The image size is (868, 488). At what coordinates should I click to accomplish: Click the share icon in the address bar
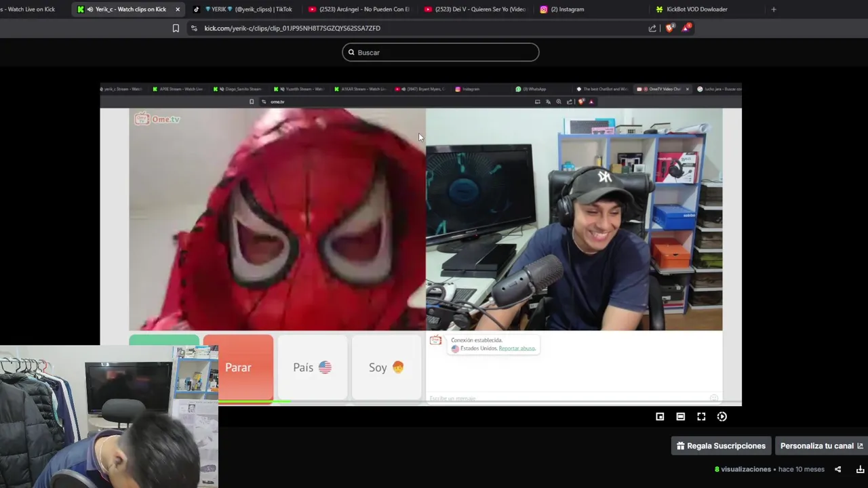coord(652,28)
